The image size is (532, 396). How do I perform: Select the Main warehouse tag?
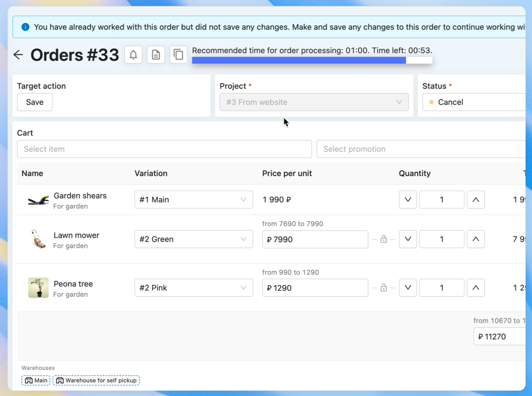pyautogui.click(x=36, y=380)
